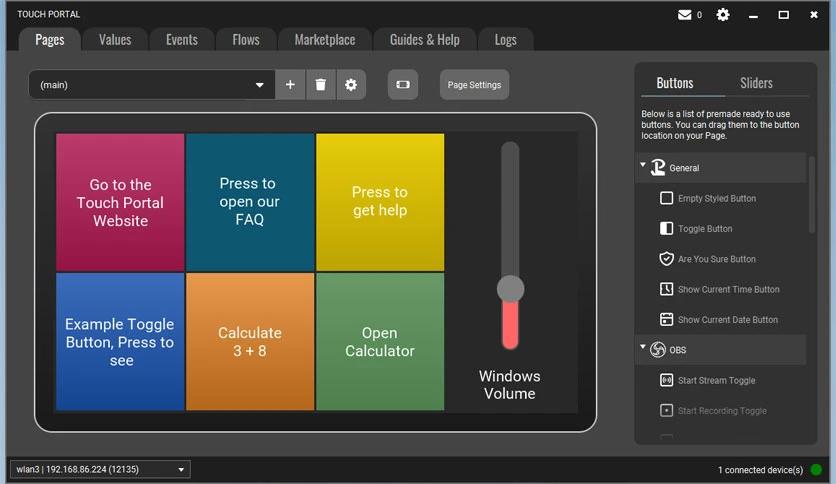Click the device layout icon button
The height and width of the screenshot is (484, 836).
pos(403,85)
